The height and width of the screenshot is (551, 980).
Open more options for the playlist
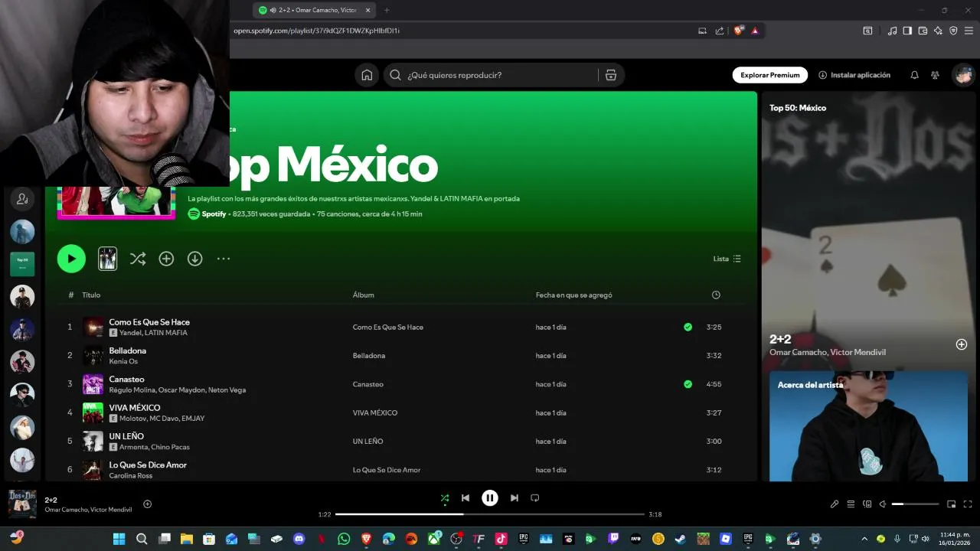(224, 259)
